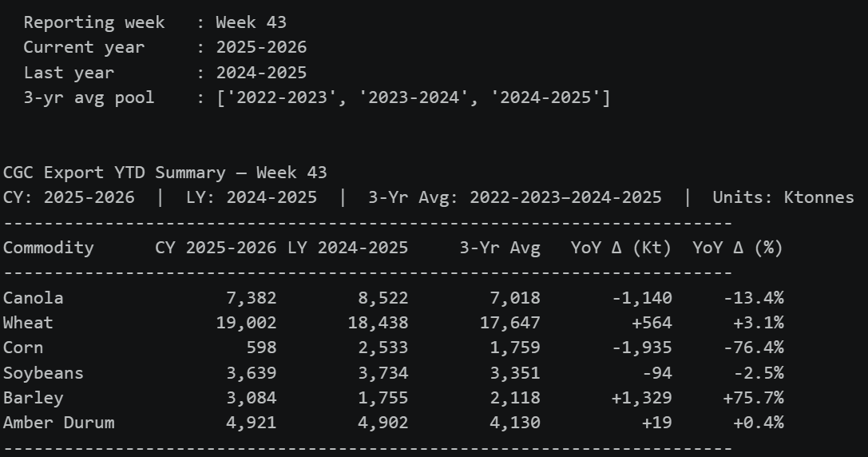Click the last year value 2024-2025
This screenshot has height=457, width=868.
[x=261, y=73]
